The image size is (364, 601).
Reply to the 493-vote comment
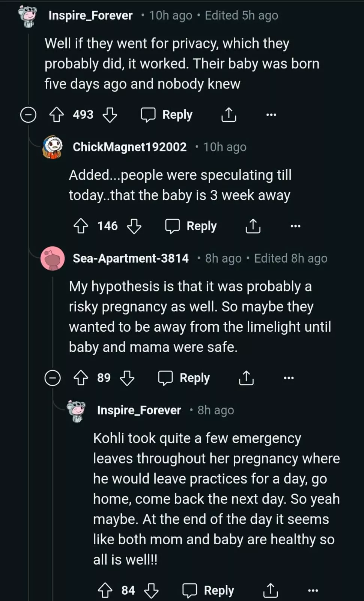pyautogui.click(x=167, y=115)
